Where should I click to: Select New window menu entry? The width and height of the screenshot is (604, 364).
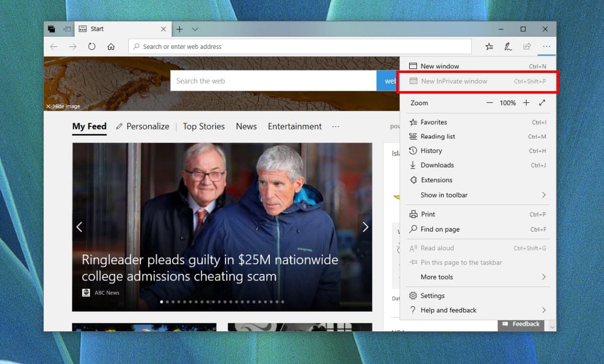[x=478, y=66]
